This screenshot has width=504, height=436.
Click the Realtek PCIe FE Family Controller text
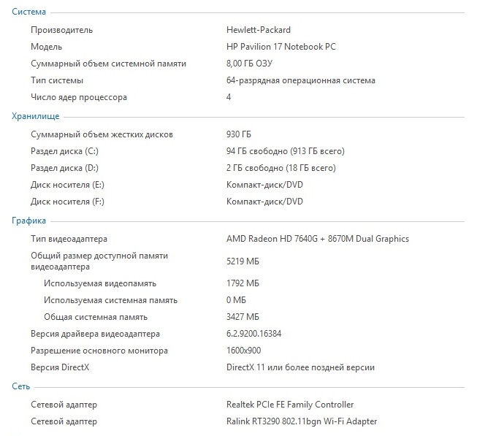coord(290,405)
